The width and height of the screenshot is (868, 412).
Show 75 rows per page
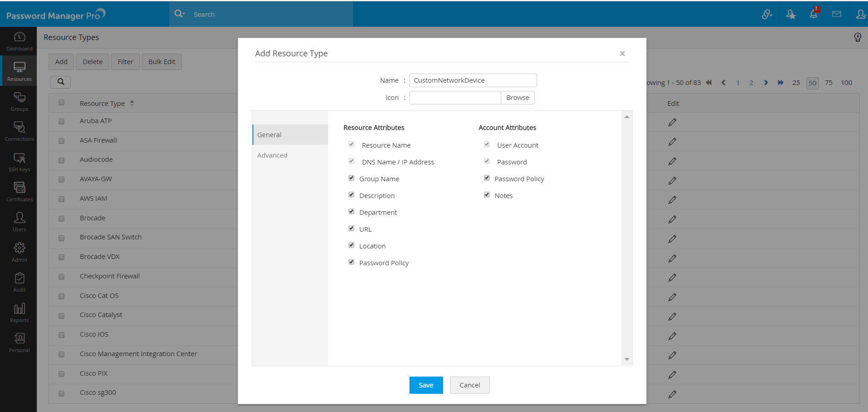829,83
